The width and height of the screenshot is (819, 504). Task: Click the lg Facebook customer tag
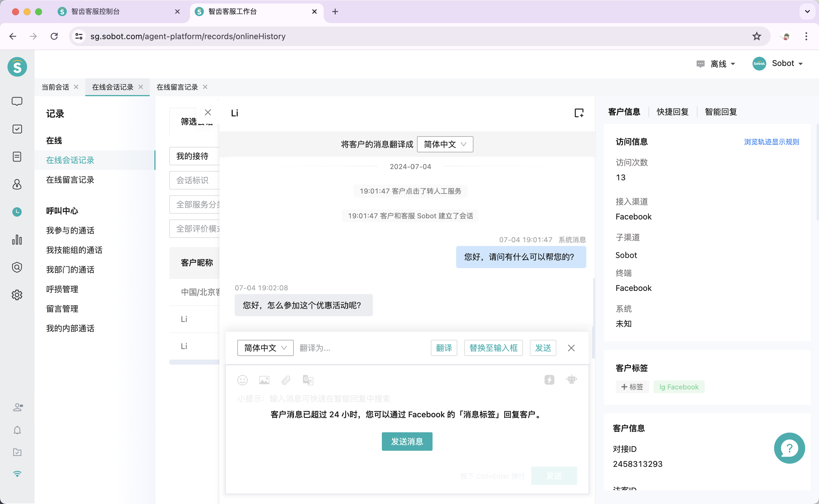(679, 387)
